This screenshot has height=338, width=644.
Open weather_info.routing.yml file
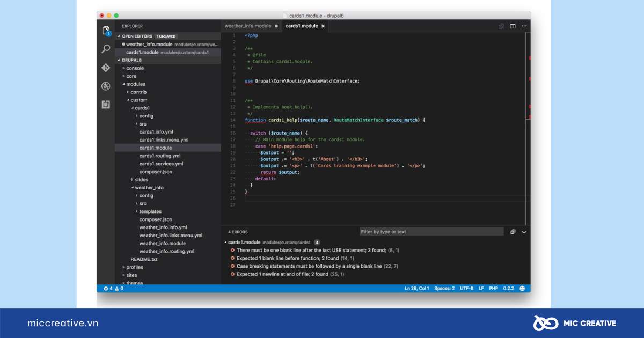pyautogui.click(x=167, y=251)
